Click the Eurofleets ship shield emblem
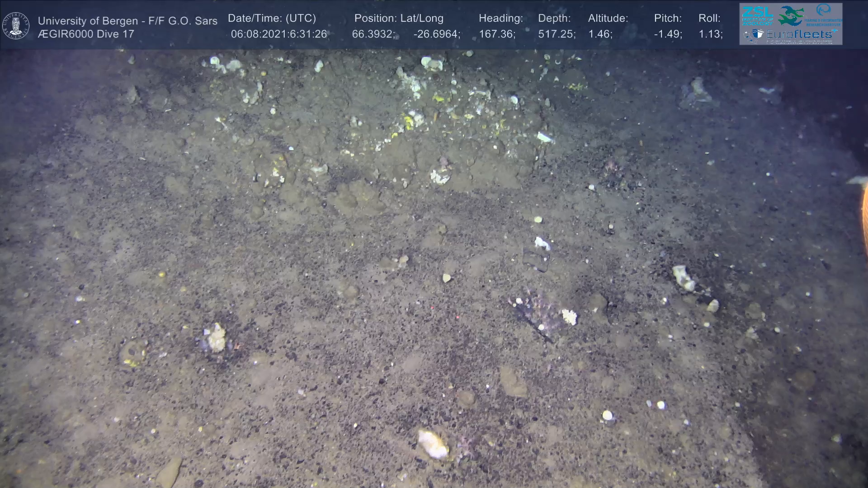The width and height of the screenshot is (868, 488). [758, 34]
